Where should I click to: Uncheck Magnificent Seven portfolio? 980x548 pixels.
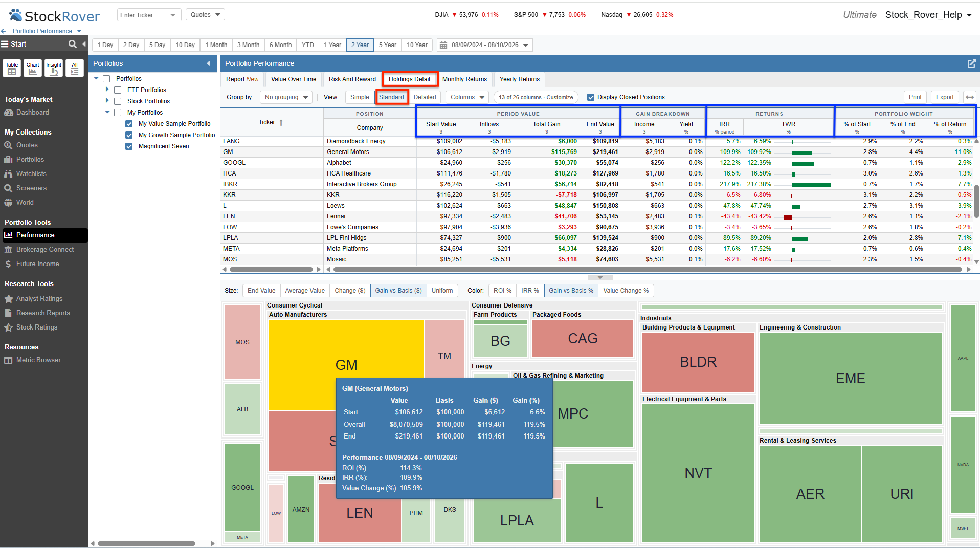pyautogui.click(x=129, y=146)
